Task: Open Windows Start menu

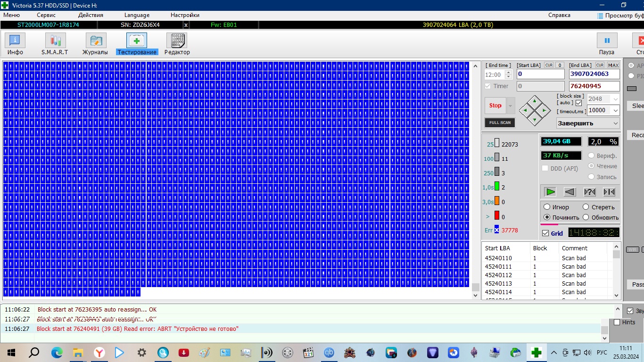Action: point(11,353)
